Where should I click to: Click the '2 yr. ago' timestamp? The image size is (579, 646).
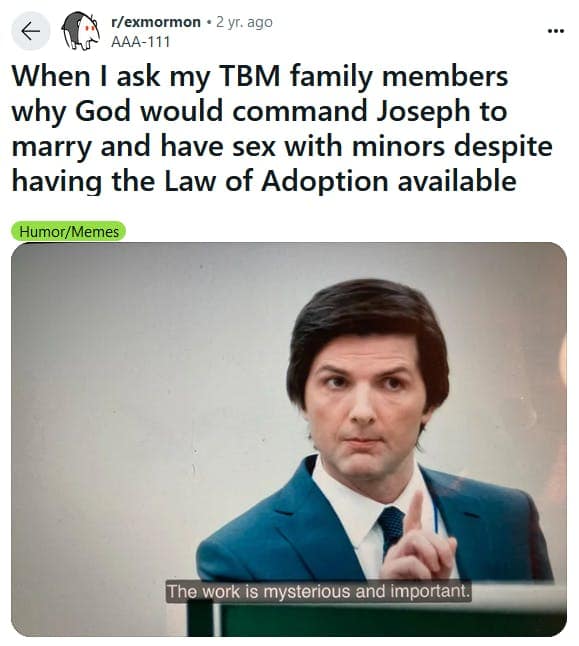pyautogui.click(x=244, y=22)
